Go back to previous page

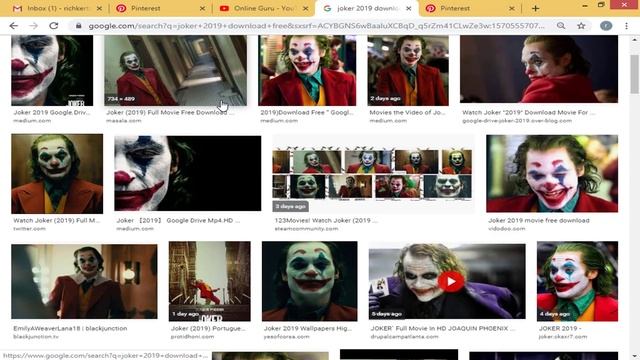click(13, 26)
